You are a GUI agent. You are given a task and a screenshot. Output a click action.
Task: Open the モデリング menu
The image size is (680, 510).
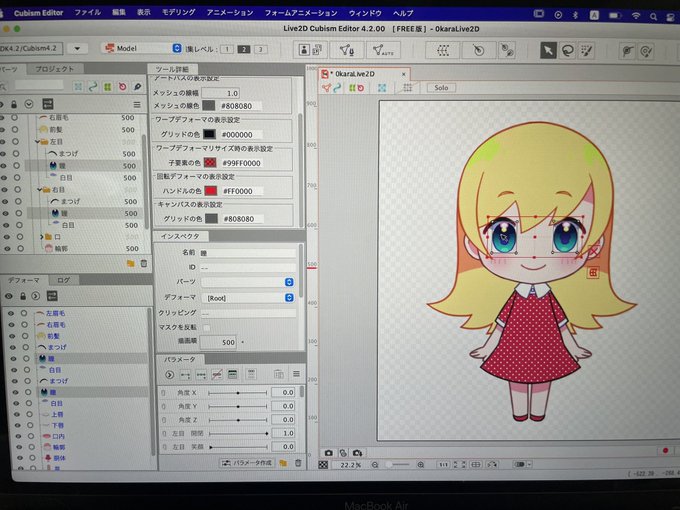coord(179,13)
